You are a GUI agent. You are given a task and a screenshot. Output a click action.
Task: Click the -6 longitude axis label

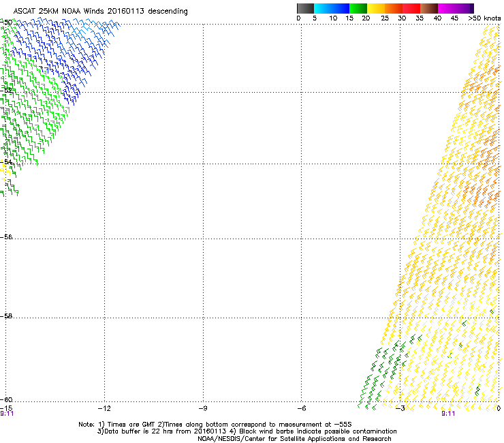click(301, 408)
